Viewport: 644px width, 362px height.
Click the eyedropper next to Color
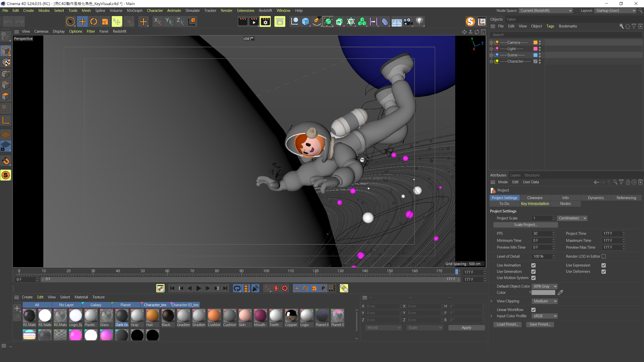[560, 293]
